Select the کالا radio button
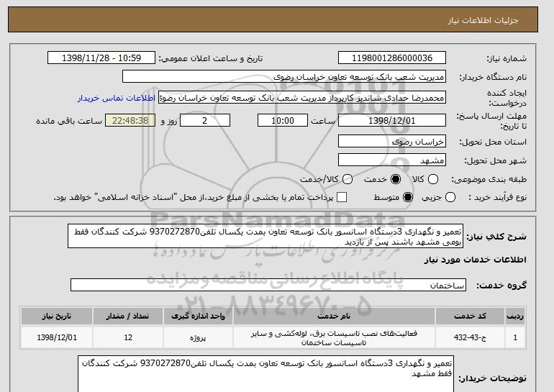 pos(433,179)
